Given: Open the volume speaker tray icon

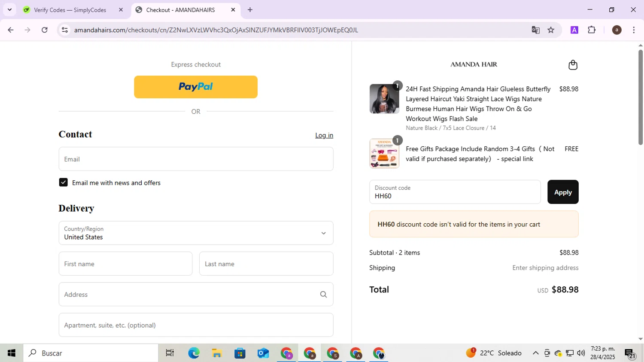Looking at the screenshot, I should (x=581, y=353).
